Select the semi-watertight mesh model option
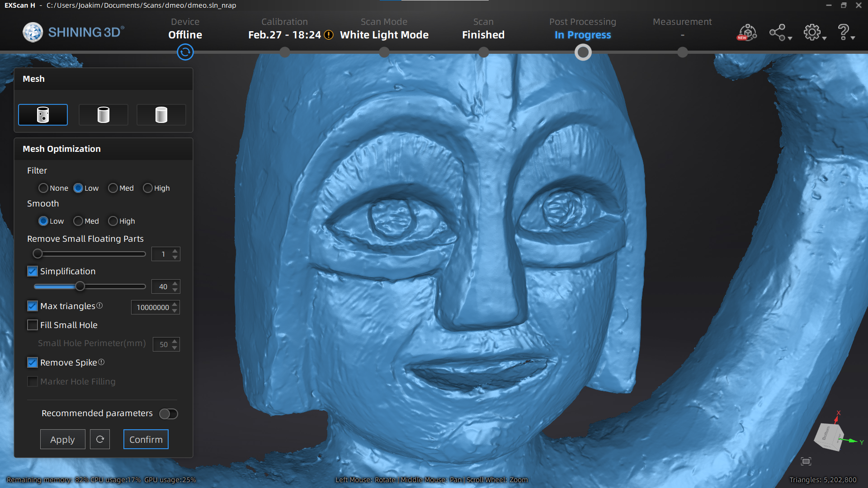The height and width of the screenshot is (488, 868). pyautogui.click(x=103, y=114)
